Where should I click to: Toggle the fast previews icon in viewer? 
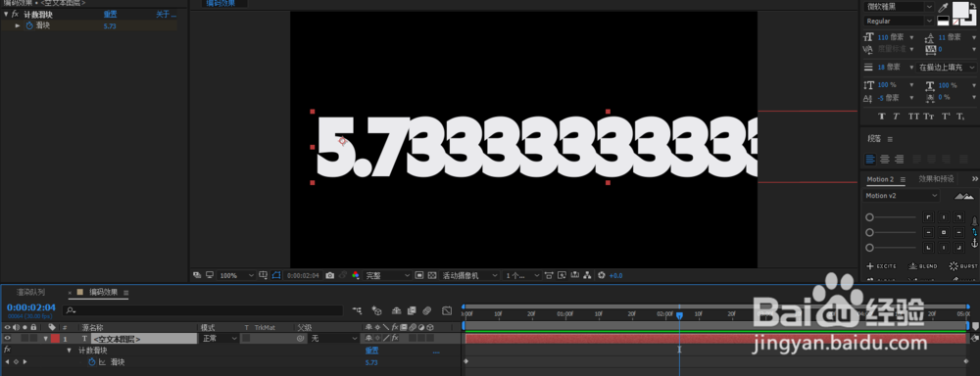click(562, 275)
